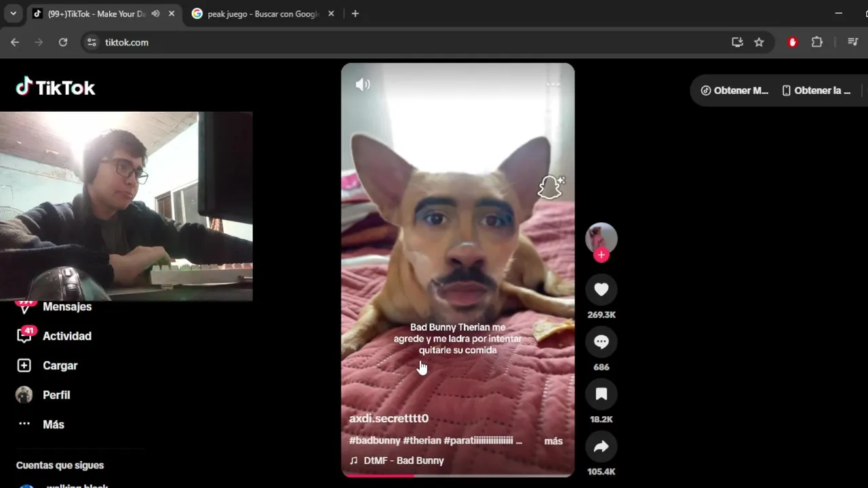This screenshot has height=488, width=868.
Task: Minimize the browser window
Action: (x=838, y=14)
